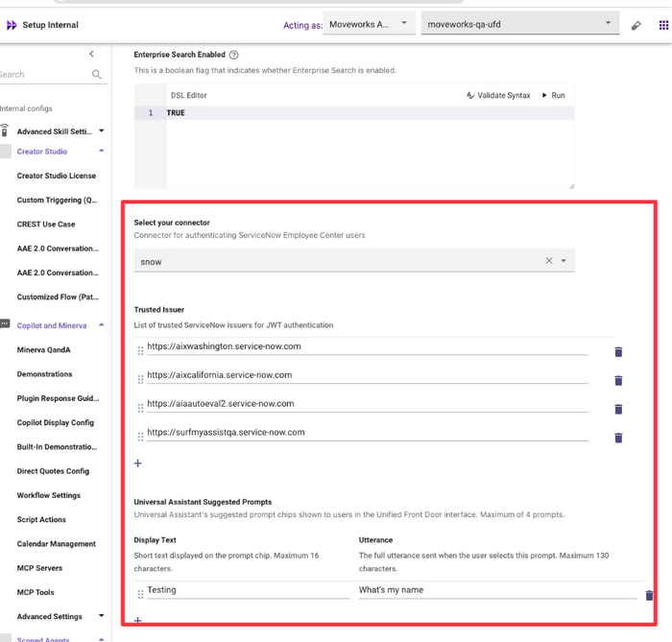The image size is (672, 642).
Task: Delete the surfmyassistqa trusted issuer
Action: click(618, 438)
